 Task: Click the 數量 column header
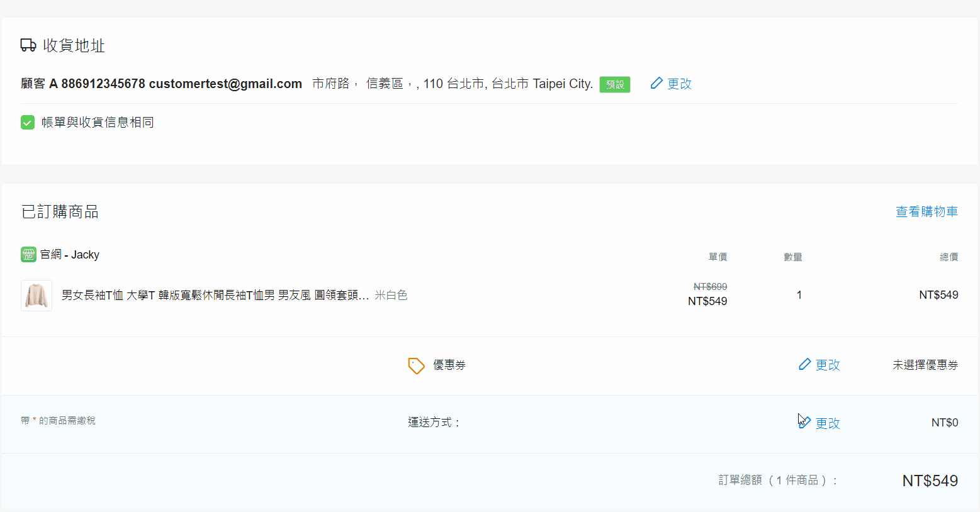[793, 257]
